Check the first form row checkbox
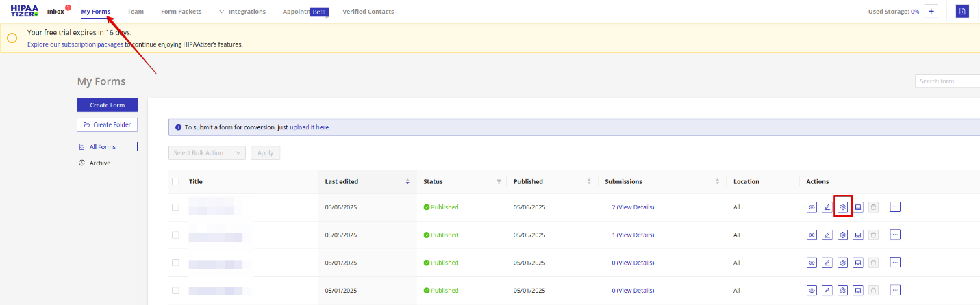 [x=175, y=207]
